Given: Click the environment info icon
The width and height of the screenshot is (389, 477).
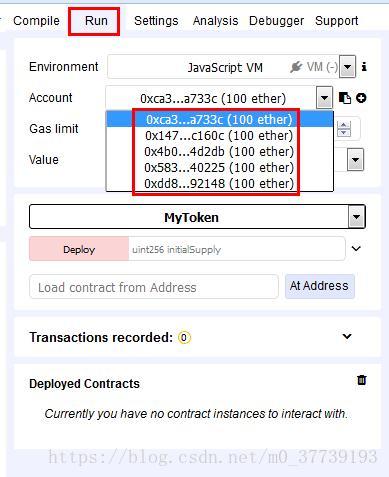Looking at the screenshot, I should tap(364, 67).
